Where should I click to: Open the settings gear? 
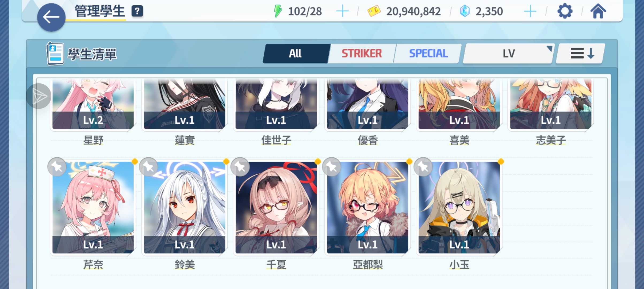point(565,11)
